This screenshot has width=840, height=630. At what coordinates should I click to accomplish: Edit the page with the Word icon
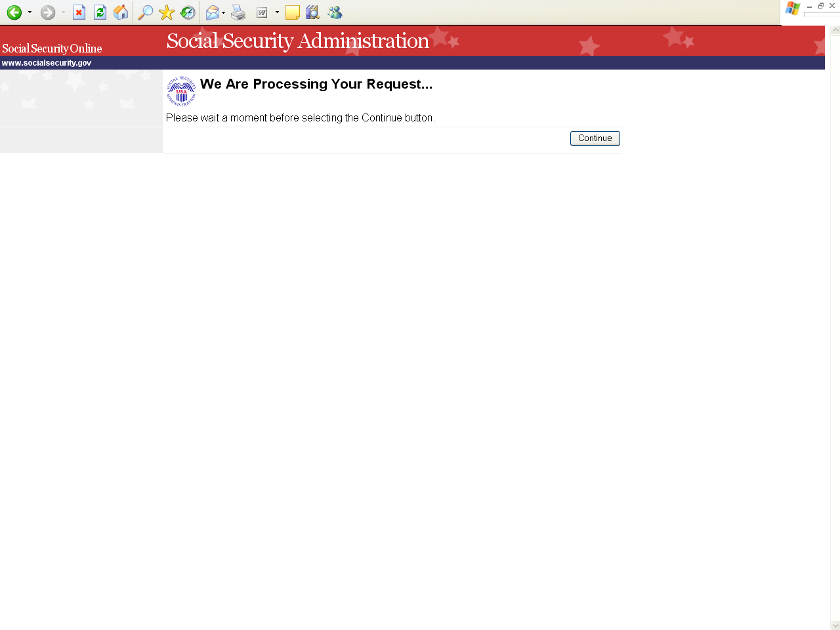[262, 12]
